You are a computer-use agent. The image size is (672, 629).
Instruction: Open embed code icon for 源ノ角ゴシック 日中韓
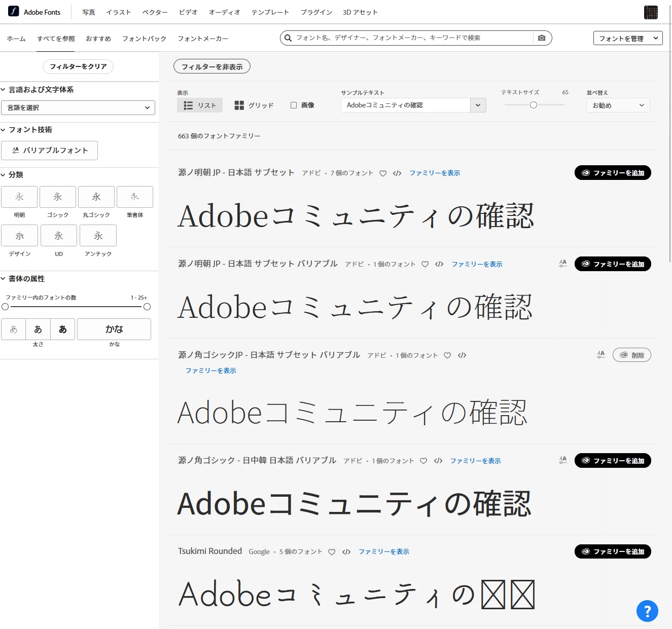438,461
